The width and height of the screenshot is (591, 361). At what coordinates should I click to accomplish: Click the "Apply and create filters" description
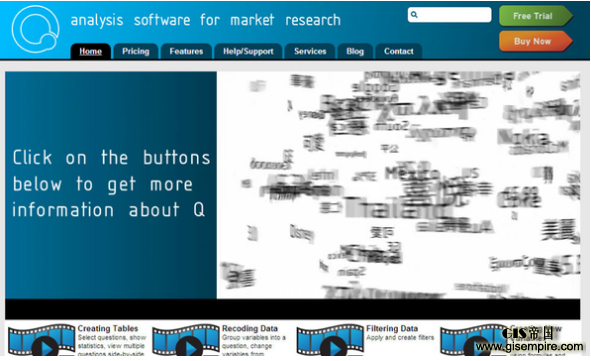point(400,338)
